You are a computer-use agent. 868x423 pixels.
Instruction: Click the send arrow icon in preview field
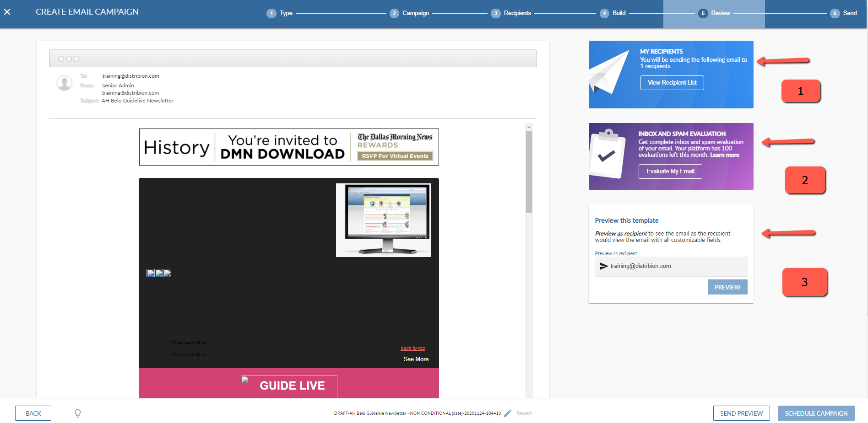click(604, 266)
